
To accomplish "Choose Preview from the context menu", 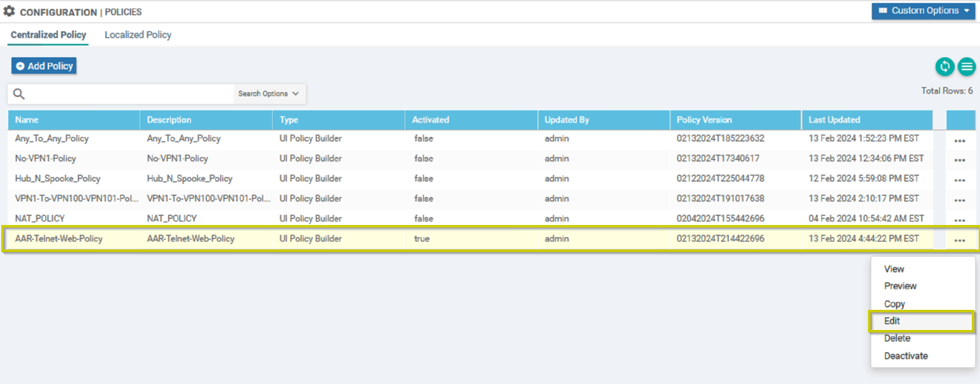I will pos(900,286).
